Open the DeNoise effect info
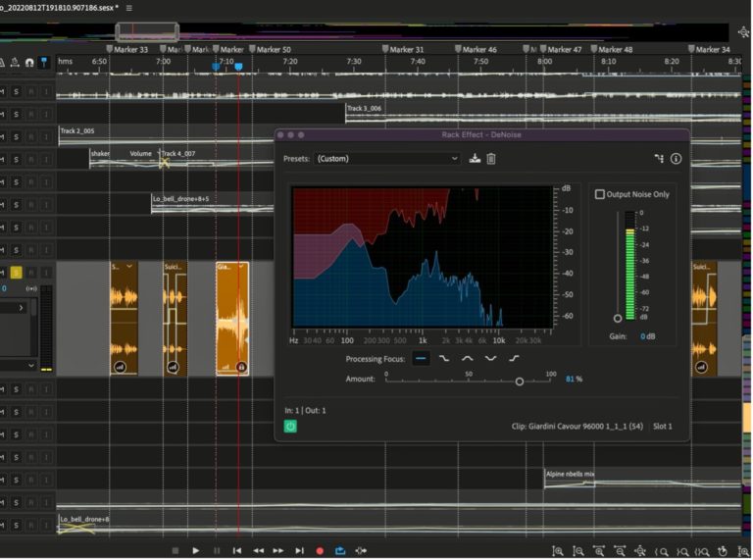 click(x=676, y=159)
